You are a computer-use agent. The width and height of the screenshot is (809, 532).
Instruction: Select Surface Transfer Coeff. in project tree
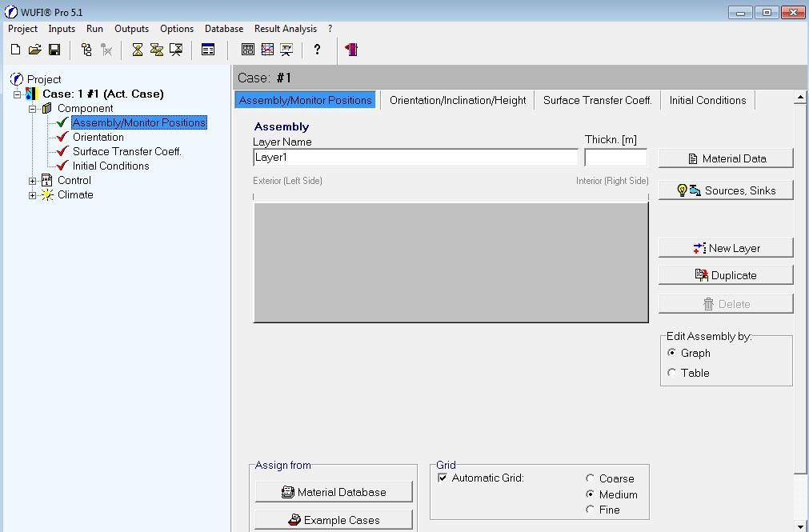127,151
